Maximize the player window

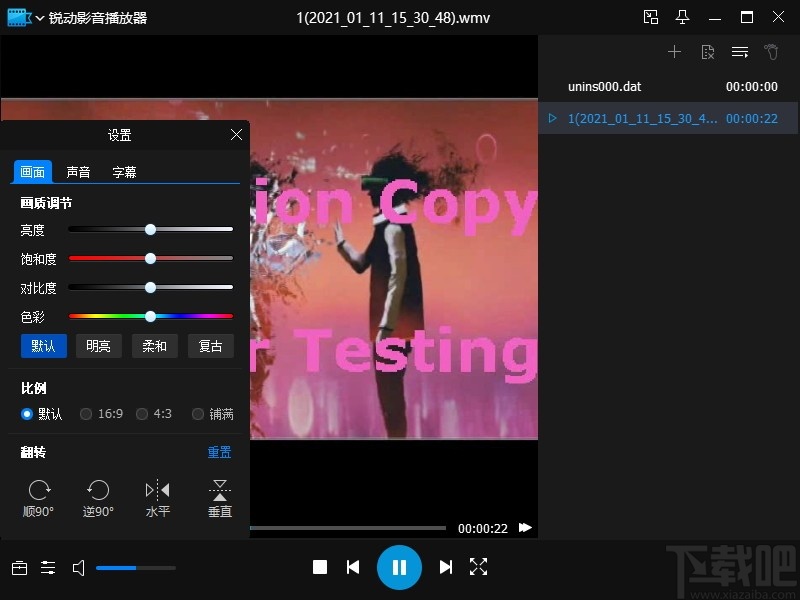click(746, 17)
